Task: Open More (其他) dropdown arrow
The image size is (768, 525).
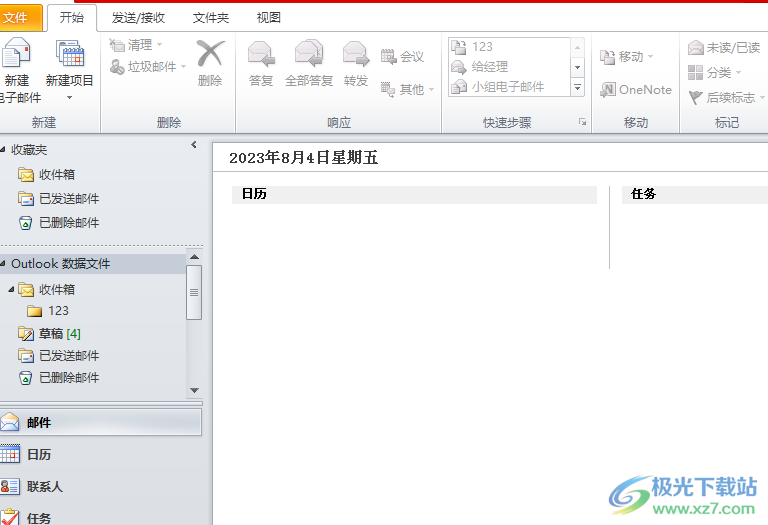Action: point(432,89)
